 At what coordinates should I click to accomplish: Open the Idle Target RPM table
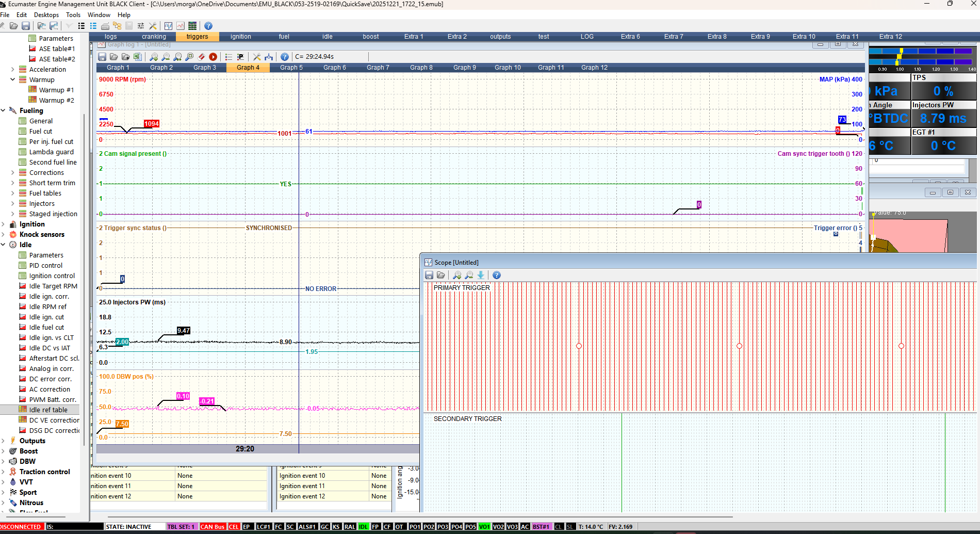(x=53, y=286)
